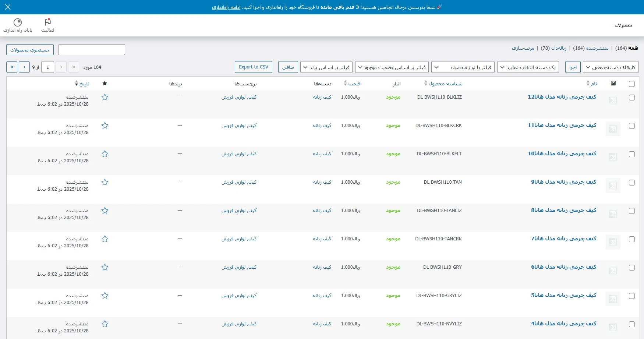This screenshot has width=644, height=339.
Task: Go to next page arrow in pagination
Action: click(x=24, y=67)
